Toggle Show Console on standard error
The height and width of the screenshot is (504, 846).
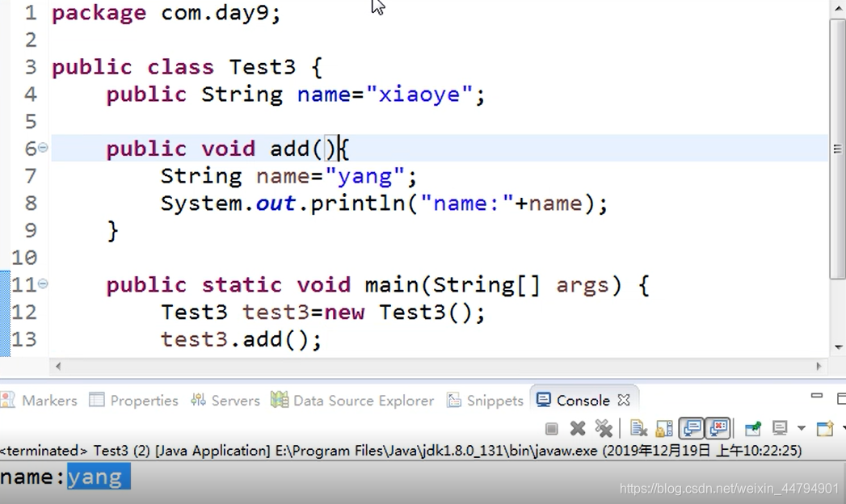coord(718,429)
